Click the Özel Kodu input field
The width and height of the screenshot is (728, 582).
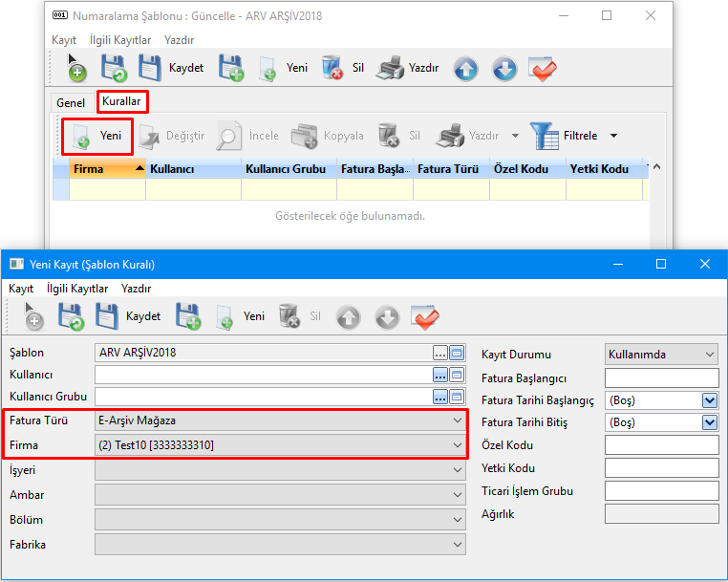coord(661,445)
